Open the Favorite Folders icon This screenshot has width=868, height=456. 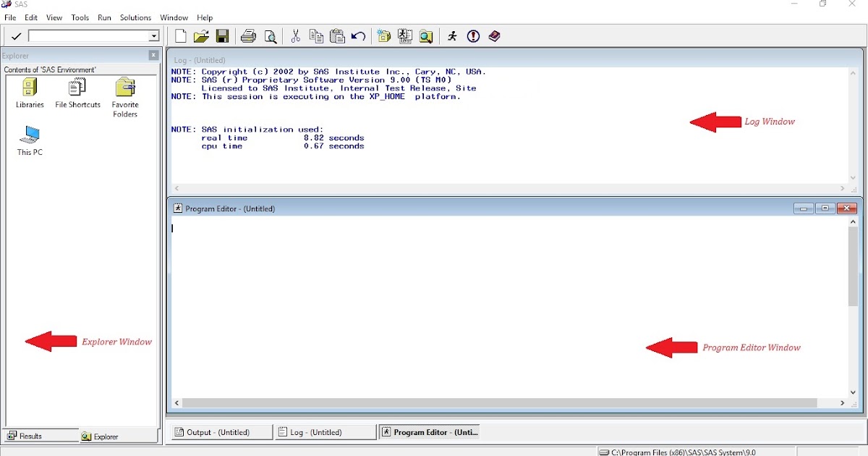(x=124, y=88)
